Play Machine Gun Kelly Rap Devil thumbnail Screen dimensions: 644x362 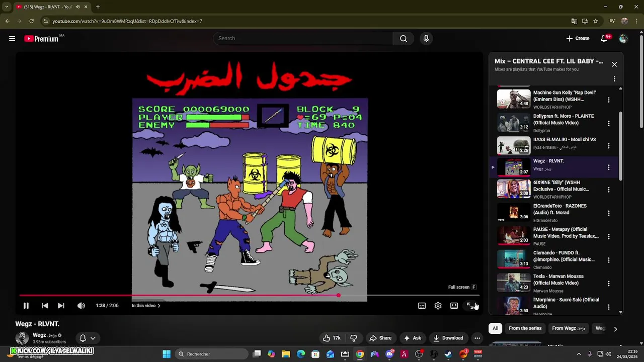click(514, 99)
